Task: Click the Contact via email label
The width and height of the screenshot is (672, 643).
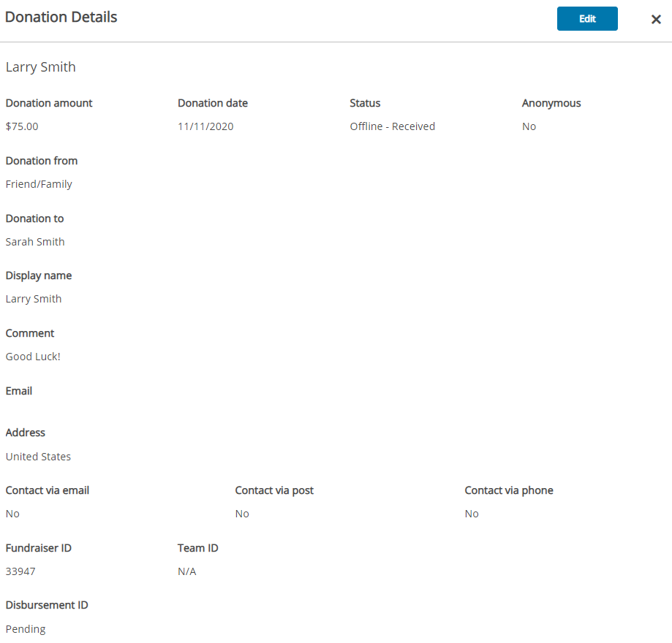Action: (47, 490)
